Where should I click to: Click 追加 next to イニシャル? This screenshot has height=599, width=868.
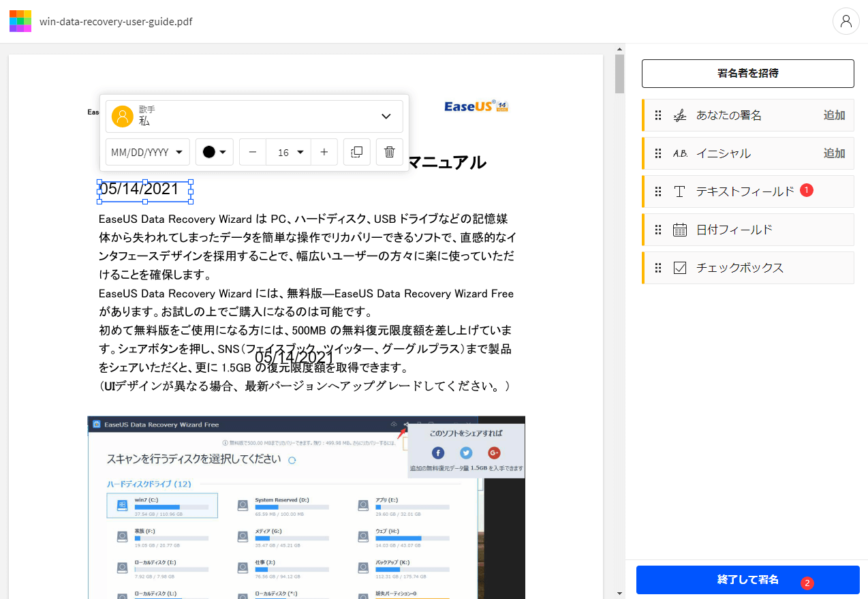tap(834, 153)
